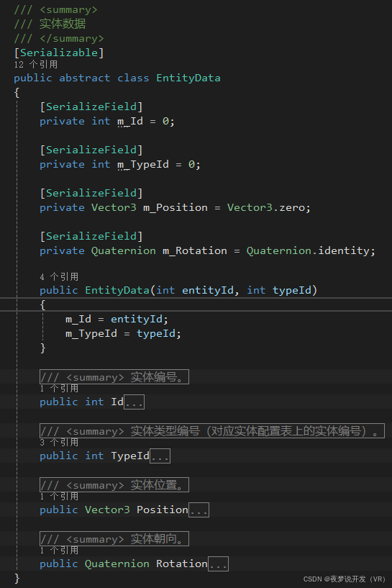Click the '/// </summary>' closing comment line
Screen dimensions: 392x588
point(59,39)
